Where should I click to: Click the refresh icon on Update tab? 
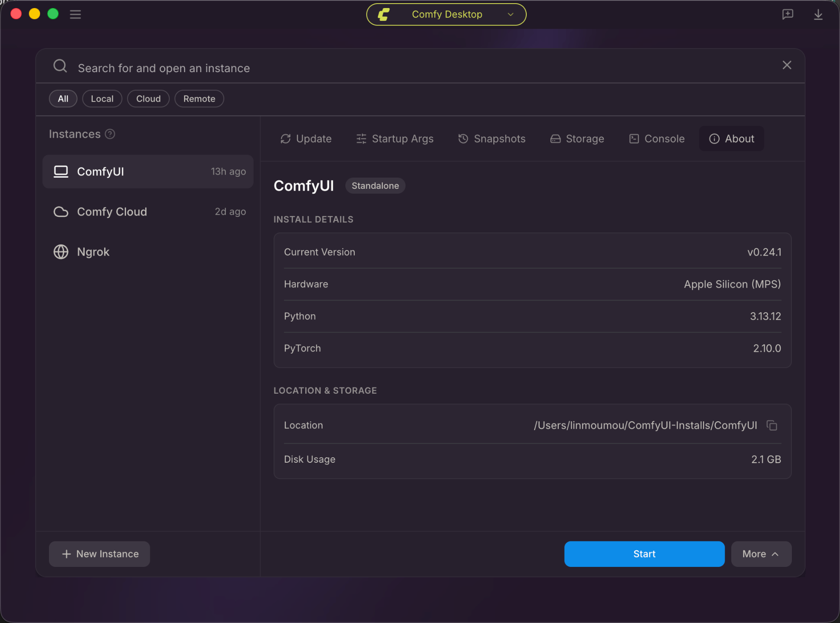[286, 139]
